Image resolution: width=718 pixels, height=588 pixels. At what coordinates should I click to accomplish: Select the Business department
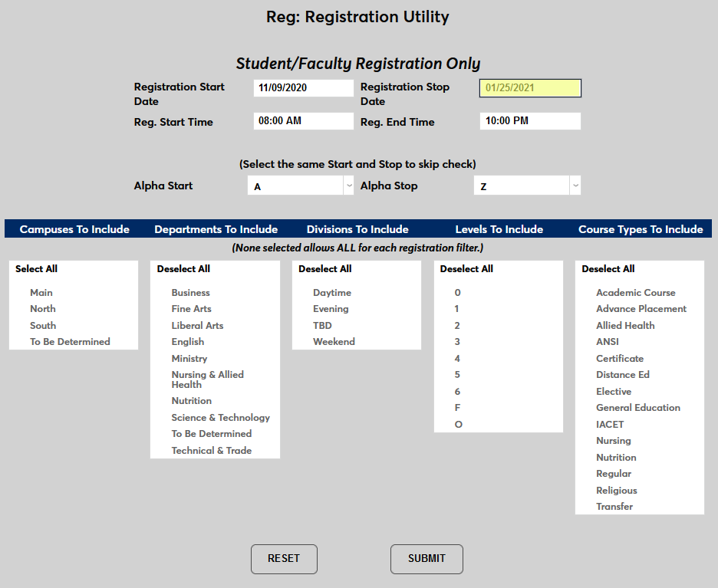[190, 292]
